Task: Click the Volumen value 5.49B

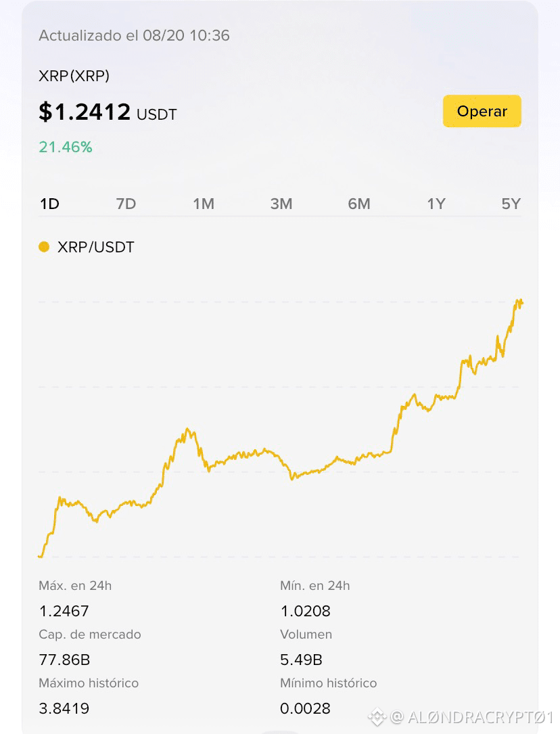Action: pos(301,660)
